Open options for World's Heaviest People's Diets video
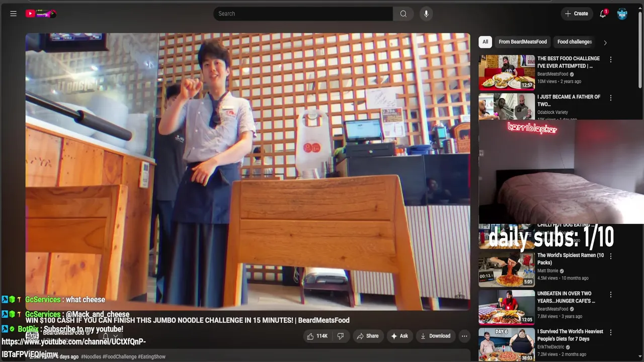The height and width of the screenshot is (362, 644). coord(611,332)
